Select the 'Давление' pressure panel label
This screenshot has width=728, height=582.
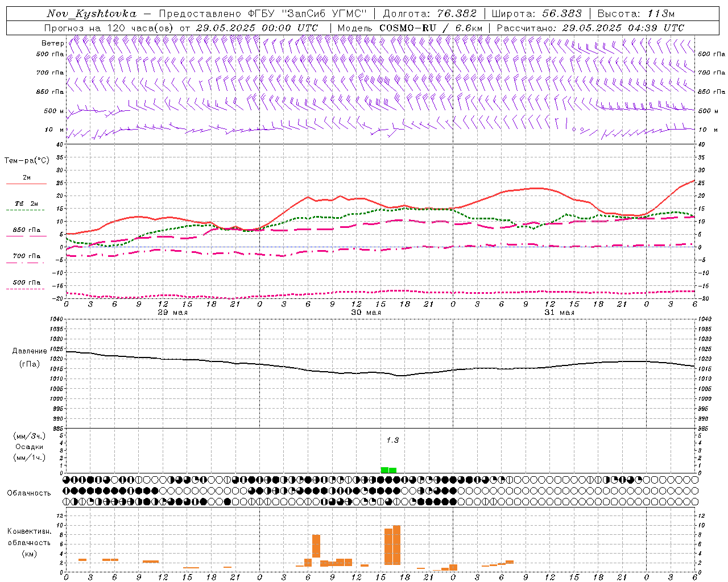tap(30, 351)
